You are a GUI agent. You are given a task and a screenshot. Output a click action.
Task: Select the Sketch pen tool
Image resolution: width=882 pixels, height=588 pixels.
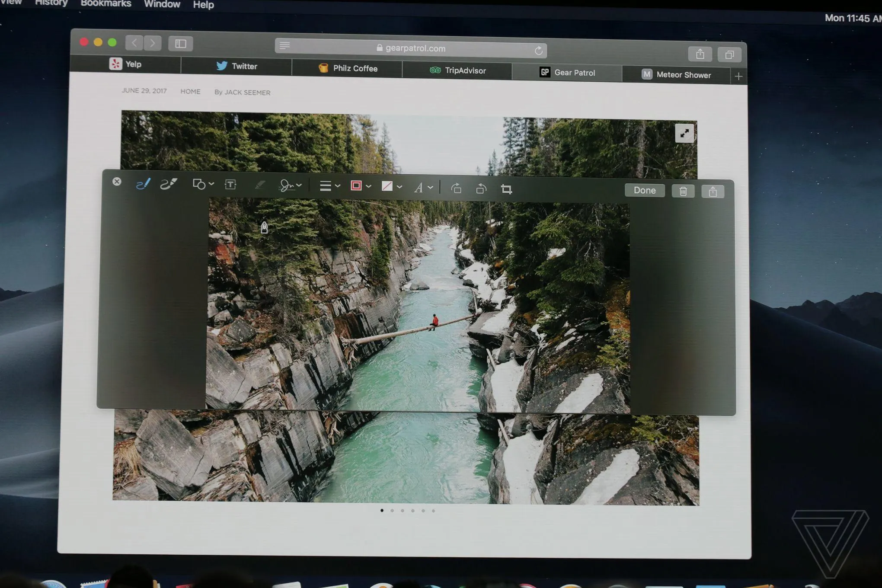coord(143,184)
